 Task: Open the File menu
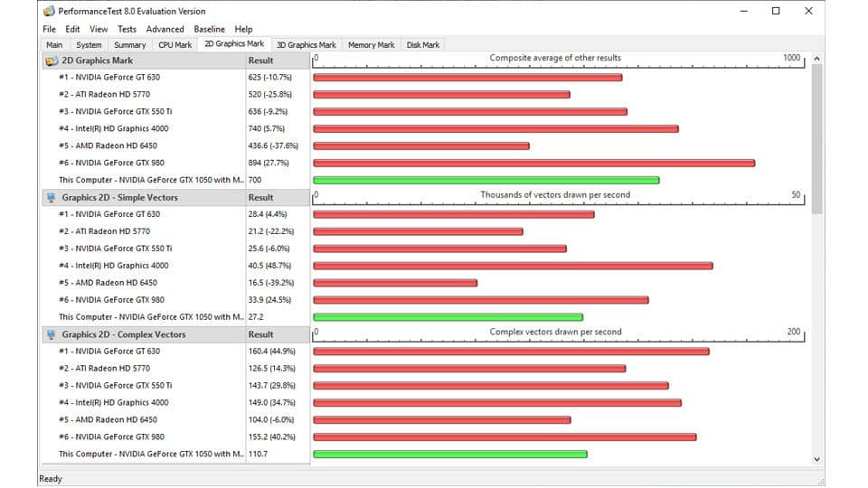(x=49, y=29)
